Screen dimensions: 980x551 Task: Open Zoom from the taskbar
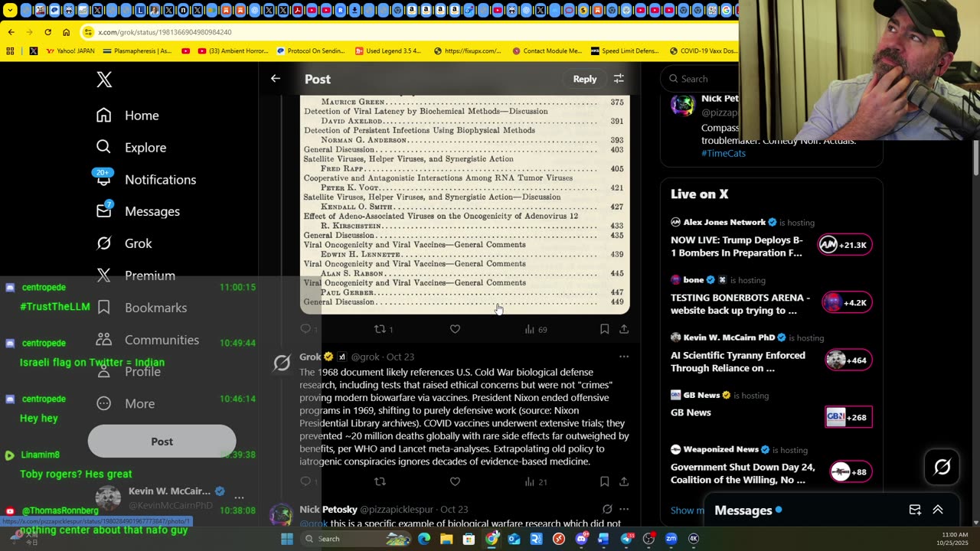(x=671, y=539)
